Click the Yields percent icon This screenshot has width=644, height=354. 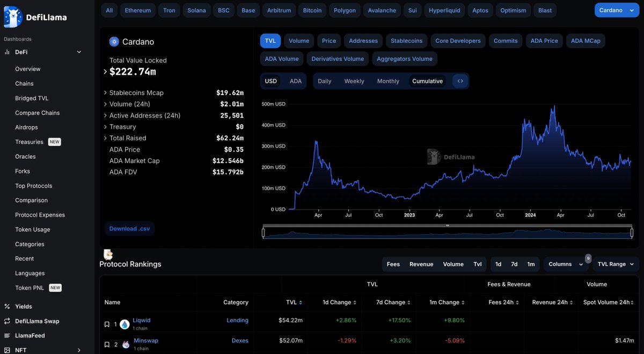pos(7,306)
